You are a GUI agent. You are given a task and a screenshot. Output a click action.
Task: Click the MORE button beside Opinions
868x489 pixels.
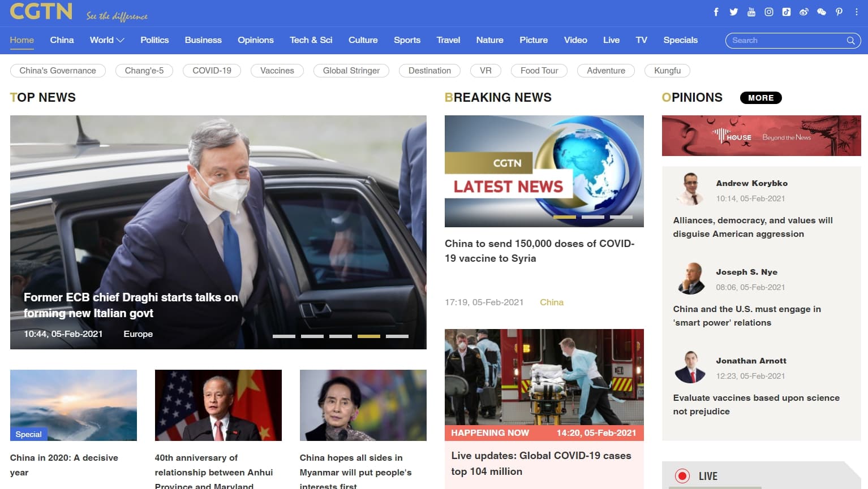[761, 98]
